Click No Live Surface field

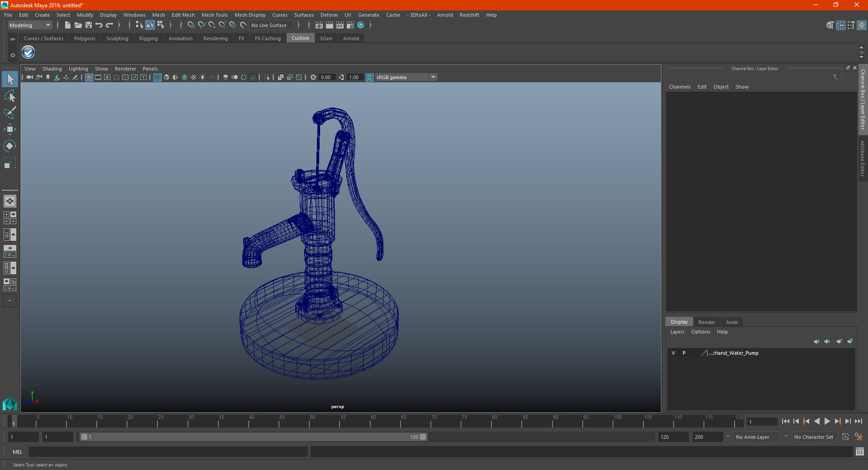(272, 25)
